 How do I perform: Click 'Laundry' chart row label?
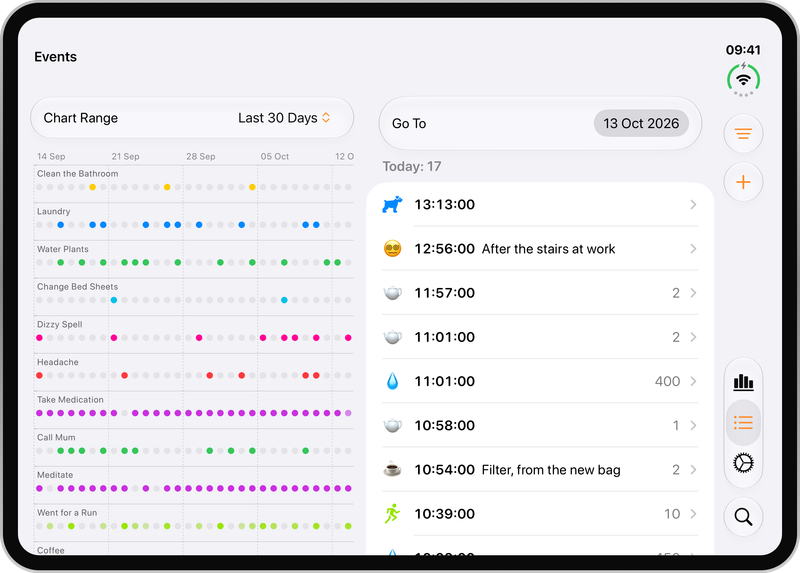(54, 211)
